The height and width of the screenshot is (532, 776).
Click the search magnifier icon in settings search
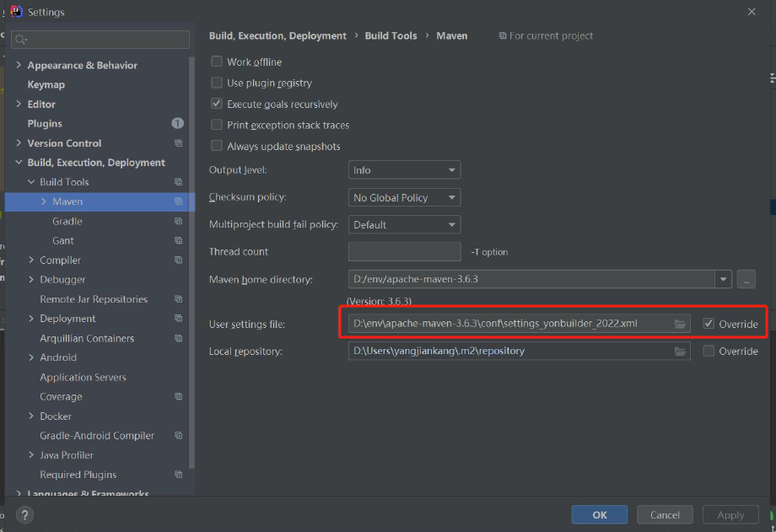tap(21, 40)
